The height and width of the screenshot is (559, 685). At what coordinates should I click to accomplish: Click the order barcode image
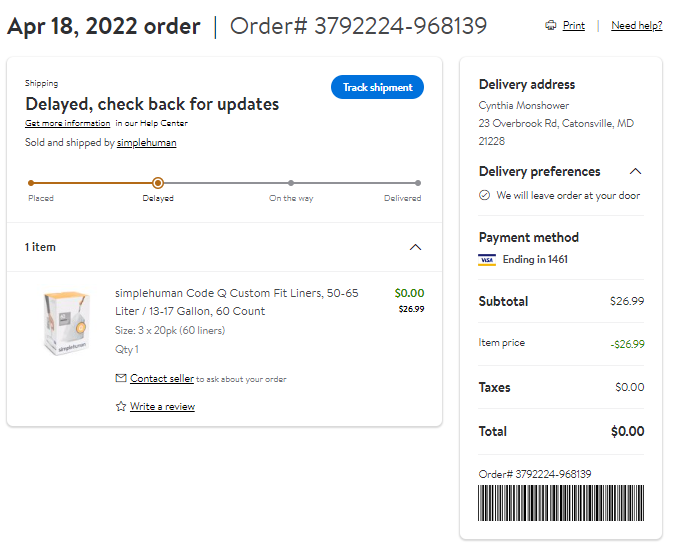[561, 503]
